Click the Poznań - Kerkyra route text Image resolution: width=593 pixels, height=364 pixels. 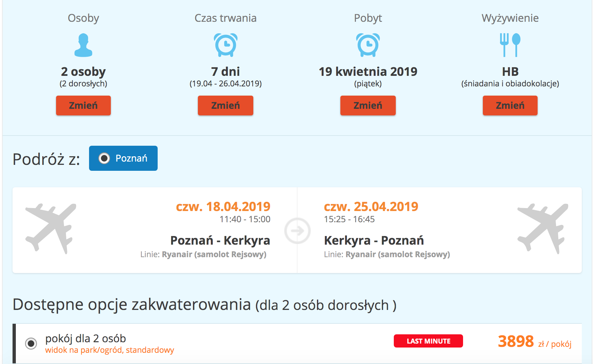[220, 240]
